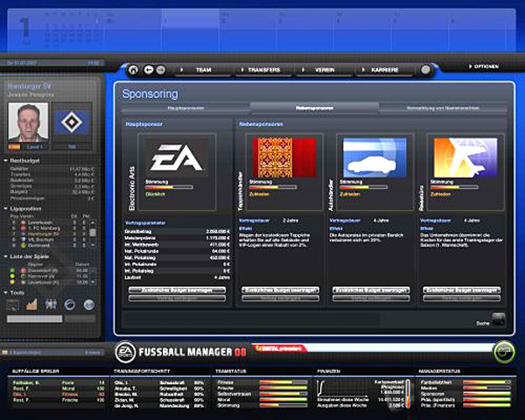Click the Dortmund row in Ligaposition

[50, 246]
